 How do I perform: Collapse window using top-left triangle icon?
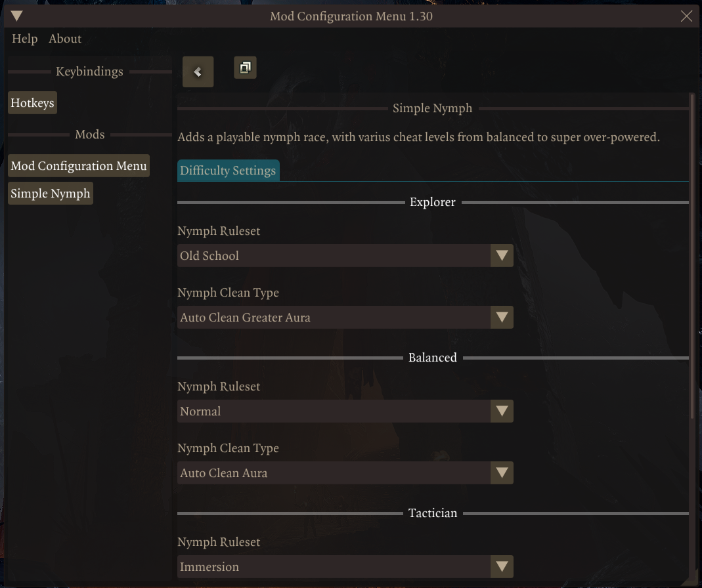[x=16, y=16]
